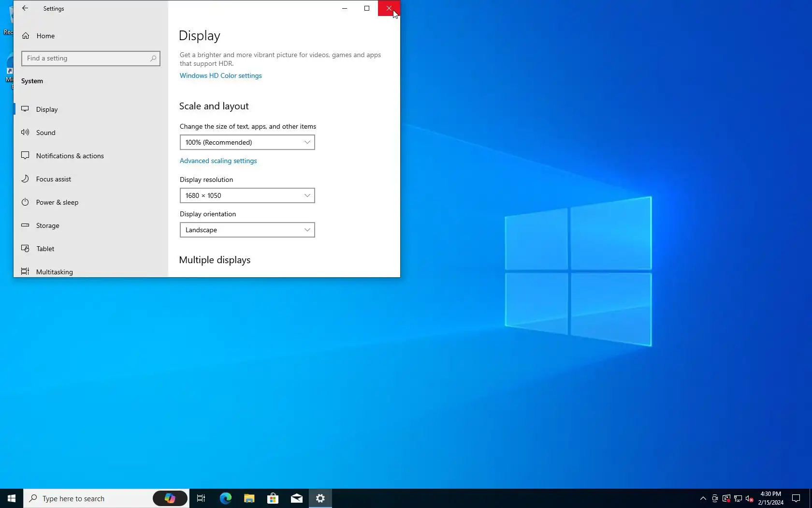Click the Find a setting search box

pyautogui.click(x=91, y=59)
